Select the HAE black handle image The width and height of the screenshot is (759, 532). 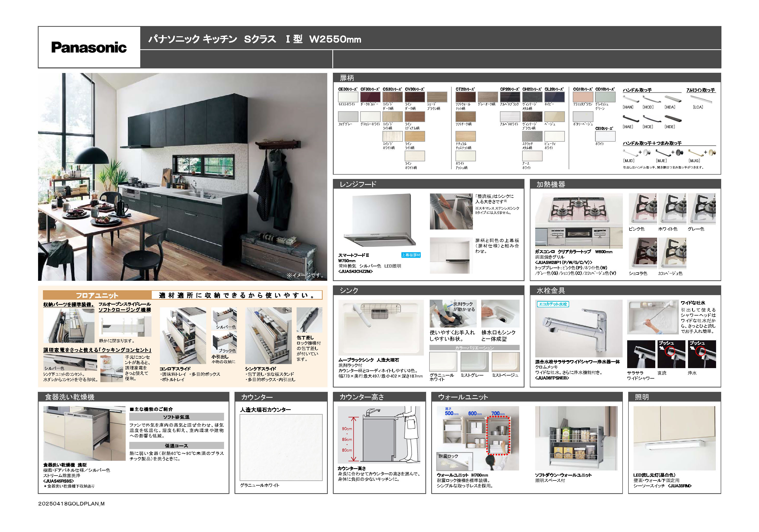coord(631,118)
